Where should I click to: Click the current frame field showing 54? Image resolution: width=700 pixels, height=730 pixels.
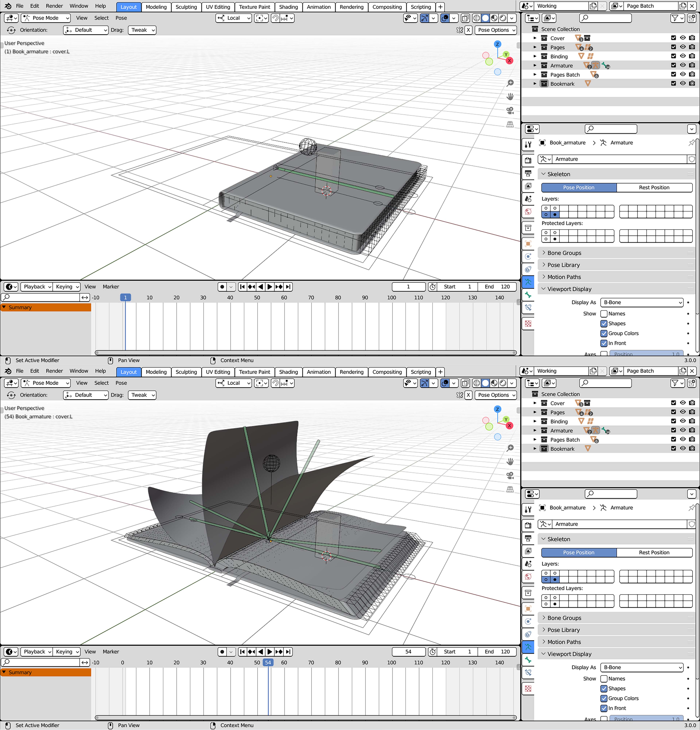(x=408, y=652)
